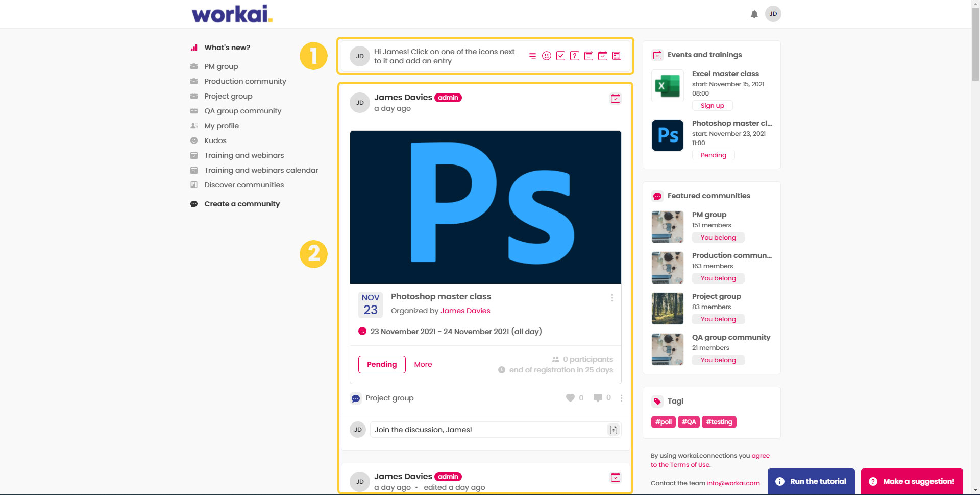Click the More link on the event
This screenshot has height=495, width=980.
[423, 364]
